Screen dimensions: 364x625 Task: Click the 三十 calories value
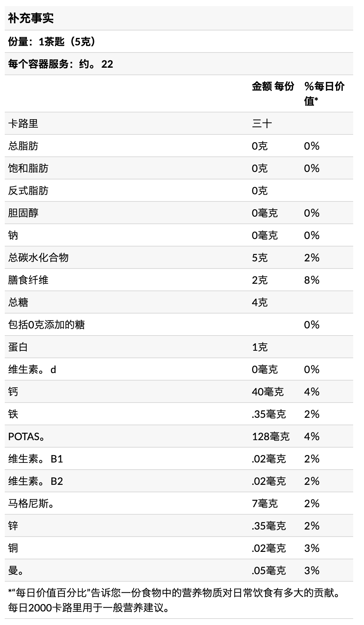coord(262,124)
